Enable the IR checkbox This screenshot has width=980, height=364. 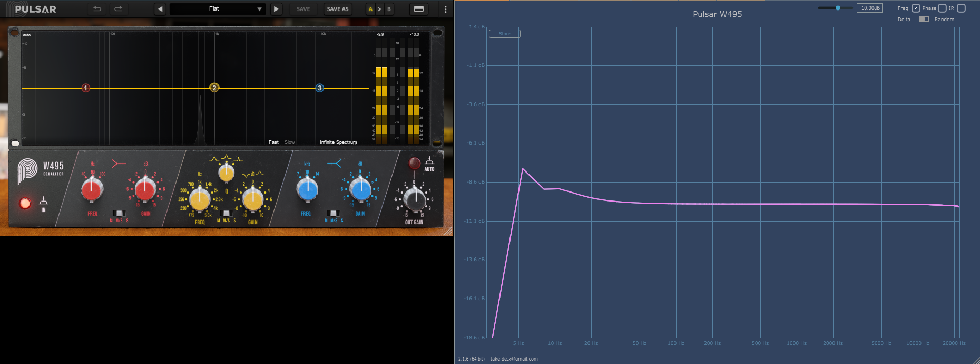(961, 8)
